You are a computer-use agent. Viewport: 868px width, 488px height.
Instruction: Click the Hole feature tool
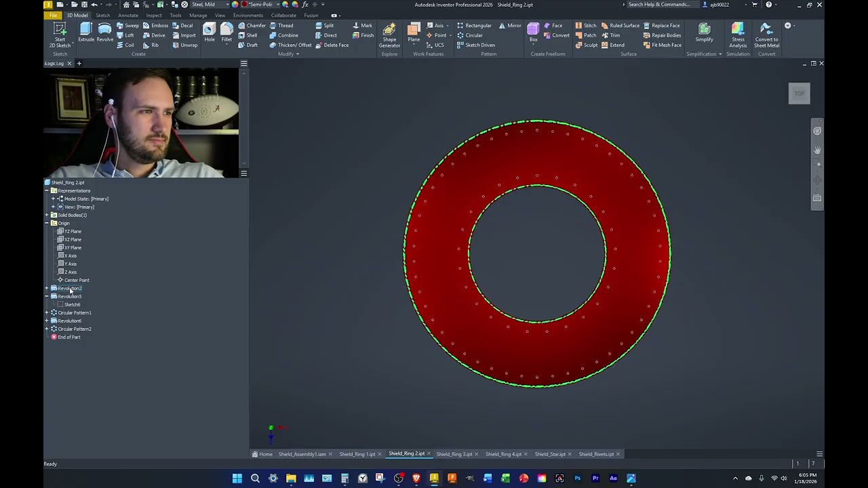(x=210, y=33)
